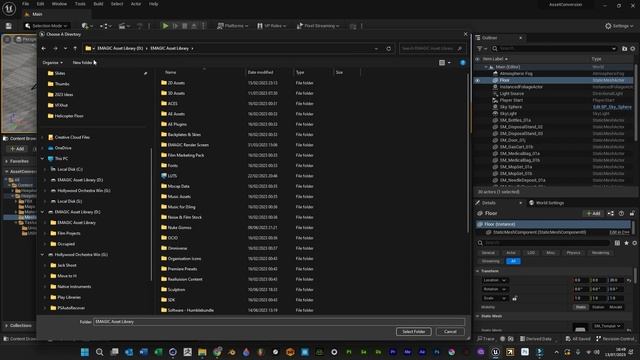Select Creative Cloud Files in navigation pane
640x360 pixels.
tap(72, 137)
